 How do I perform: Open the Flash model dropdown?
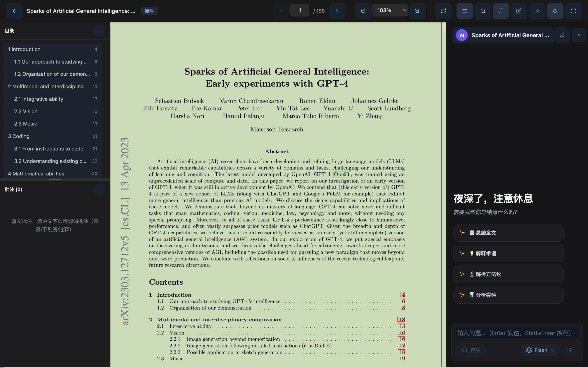click(x=540, y=350)
